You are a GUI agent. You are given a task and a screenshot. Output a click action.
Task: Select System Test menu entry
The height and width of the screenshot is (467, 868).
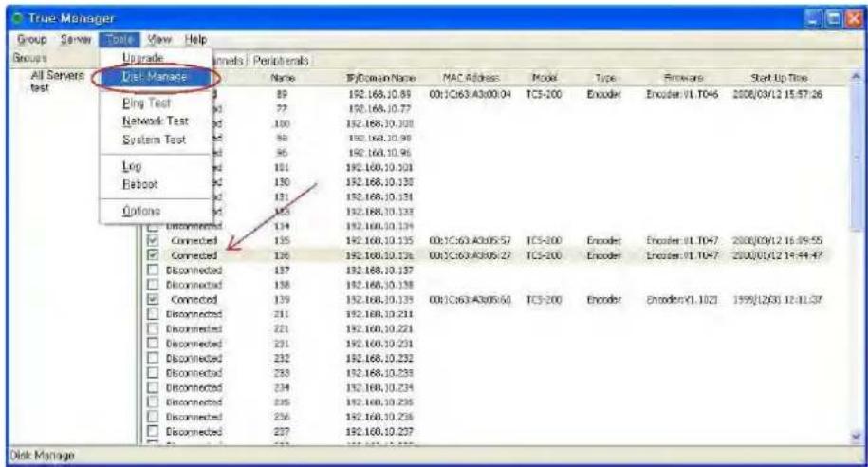pyautogui.click(x=154, y=140)
